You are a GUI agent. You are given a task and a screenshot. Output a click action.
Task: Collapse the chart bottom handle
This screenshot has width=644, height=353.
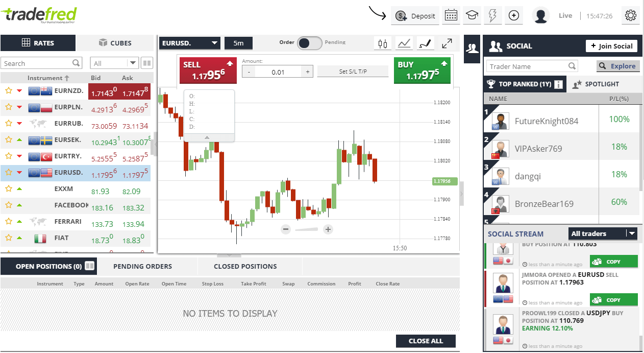(229, 254)
